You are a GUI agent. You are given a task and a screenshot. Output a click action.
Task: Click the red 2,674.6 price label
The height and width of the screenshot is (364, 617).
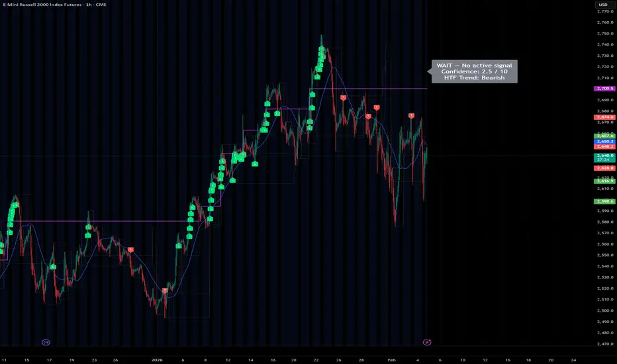click(x=604, y=117)
